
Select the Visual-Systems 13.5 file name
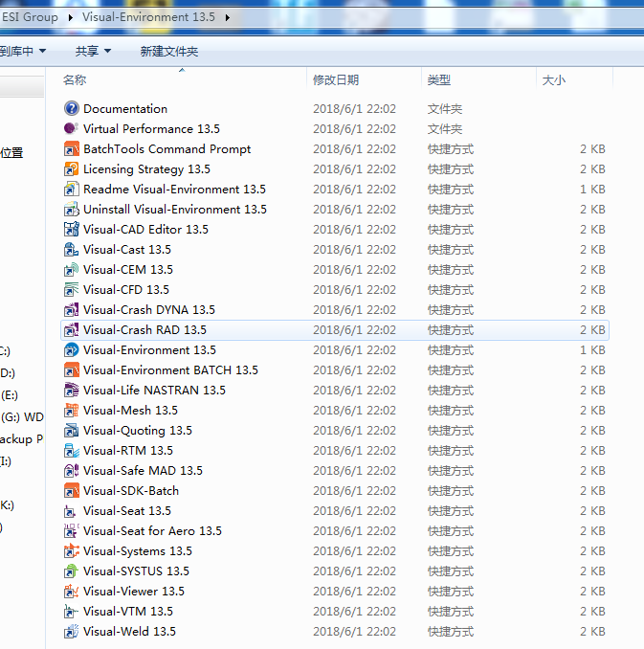pos(138,551)
